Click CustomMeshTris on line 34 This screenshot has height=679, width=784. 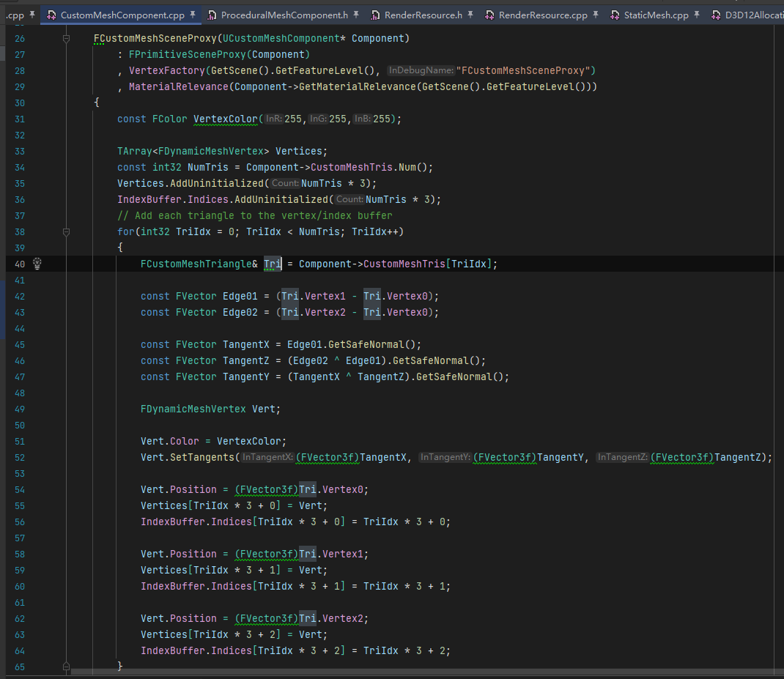coord(352,168)
